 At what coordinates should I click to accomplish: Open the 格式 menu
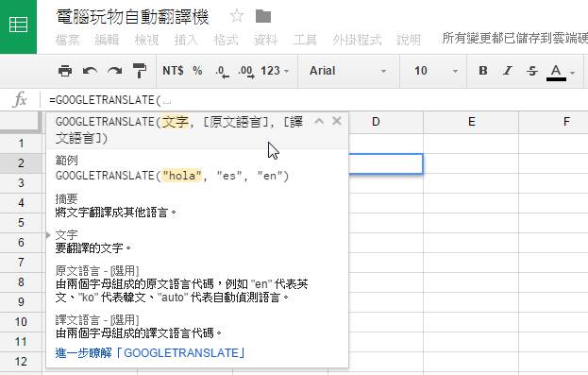[226, 40]
